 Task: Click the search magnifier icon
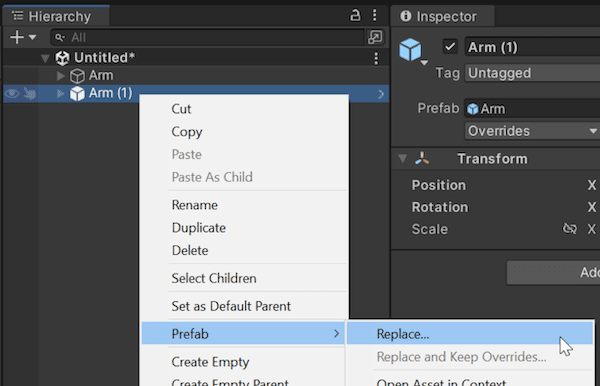pos(59,37)
